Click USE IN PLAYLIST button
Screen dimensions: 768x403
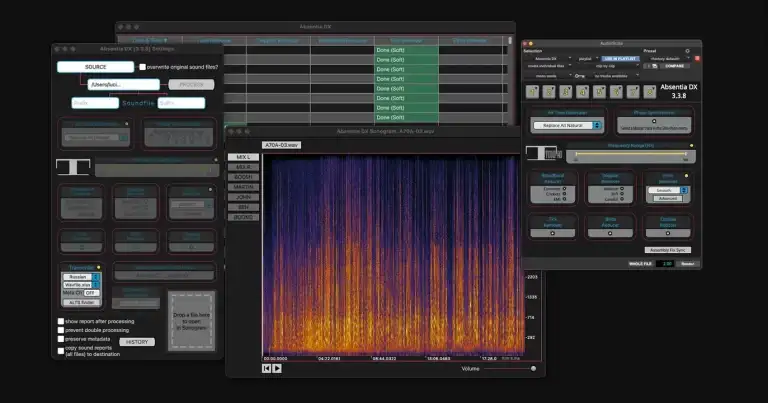coord(620,59)
